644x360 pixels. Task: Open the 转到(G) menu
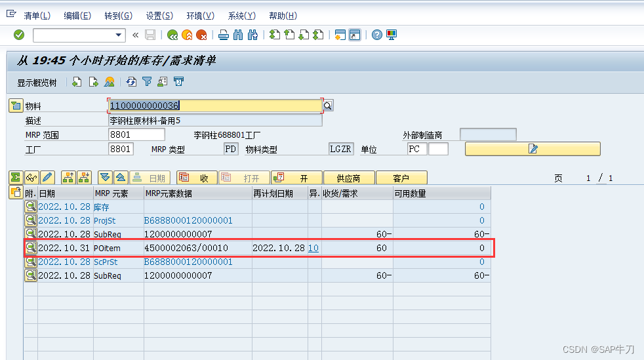(x=118, y=16)
